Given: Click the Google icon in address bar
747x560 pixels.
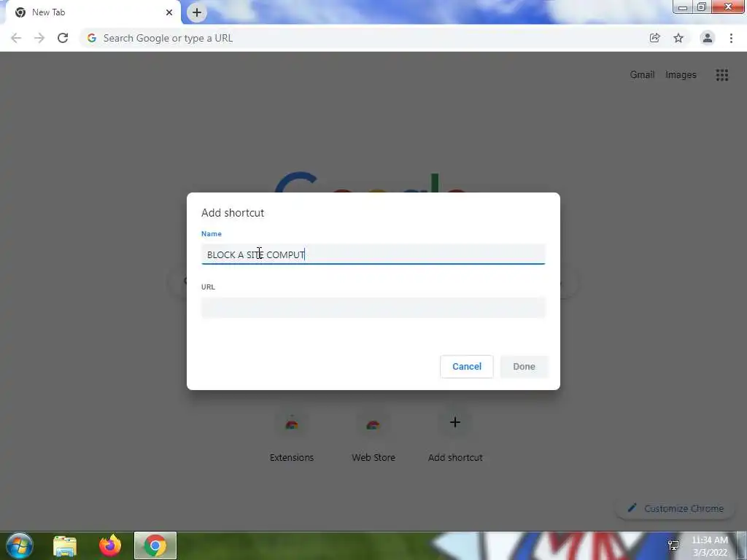Looking at the screenshot, I should [92, 38].
